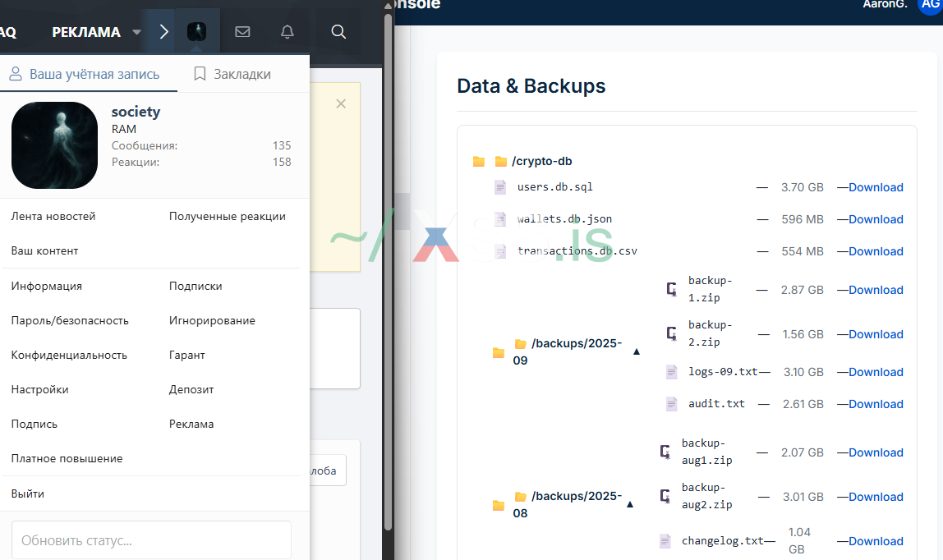
Task: Click the backup-1.zip archive icon
Action: point(671,289)
